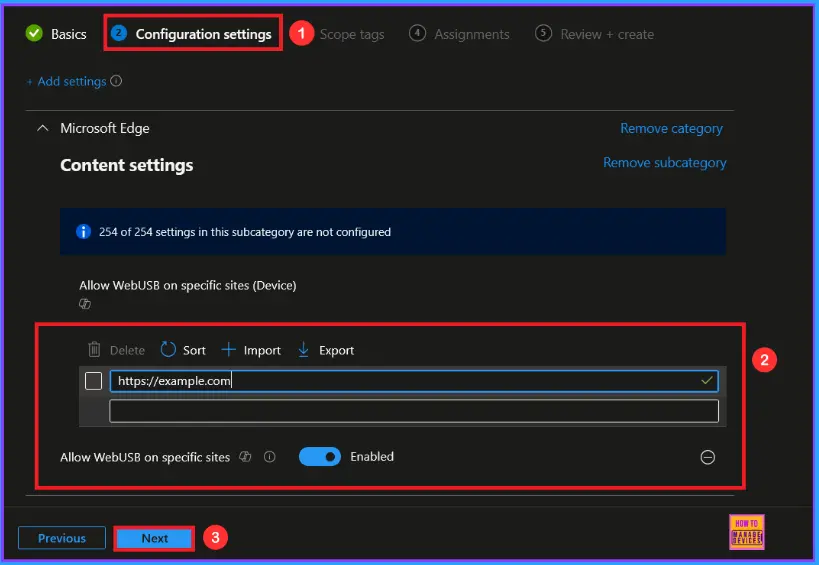819x565 pixels.
Task: Tick the checkbox beside https://example.com
Action: (93, 381)
